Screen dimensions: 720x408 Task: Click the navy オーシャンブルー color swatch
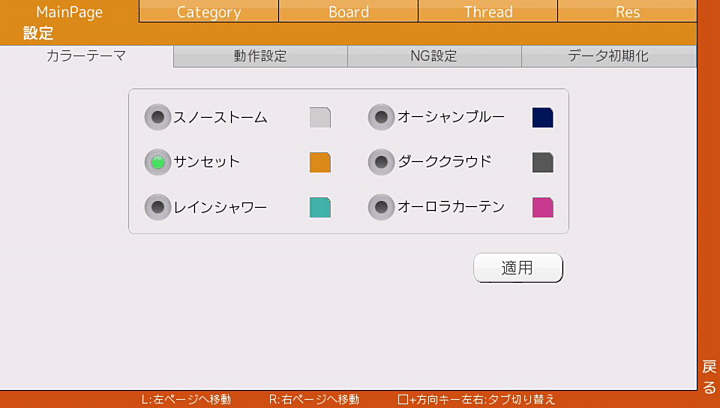(x=543, y=117)
